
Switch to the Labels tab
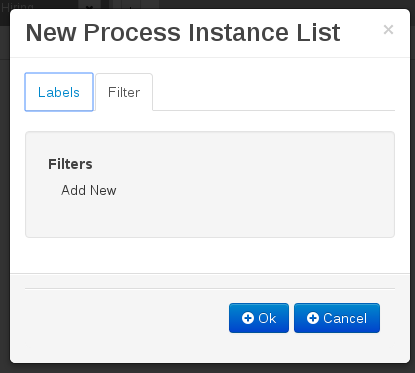coord(59,92)
